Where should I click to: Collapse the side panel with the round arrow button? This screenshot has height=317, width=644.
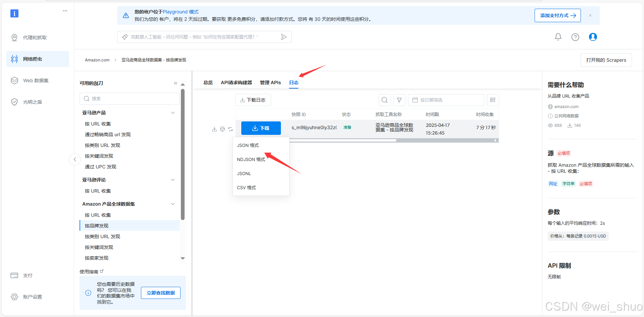coord(75,159)
